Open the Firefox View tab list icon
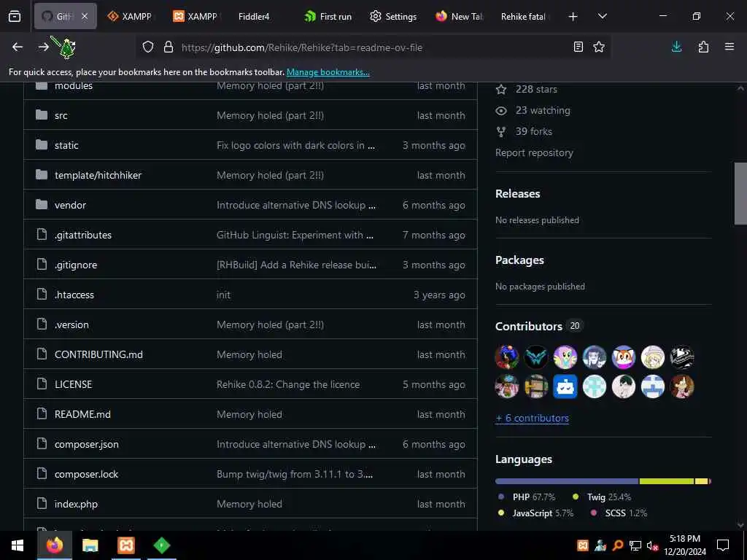Screen dimensions: 747x560 pos(15,16)
